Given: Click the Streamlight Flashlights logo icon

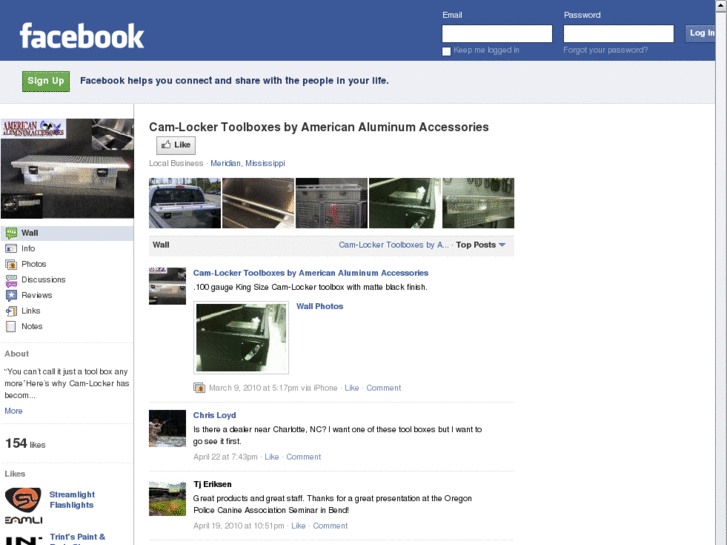Looking at the screenshot, I should (x=23, y=505).
